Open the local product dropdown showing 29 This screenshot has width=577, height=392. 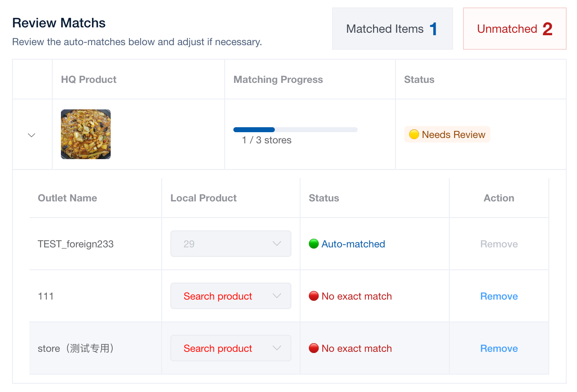point(230,244)
